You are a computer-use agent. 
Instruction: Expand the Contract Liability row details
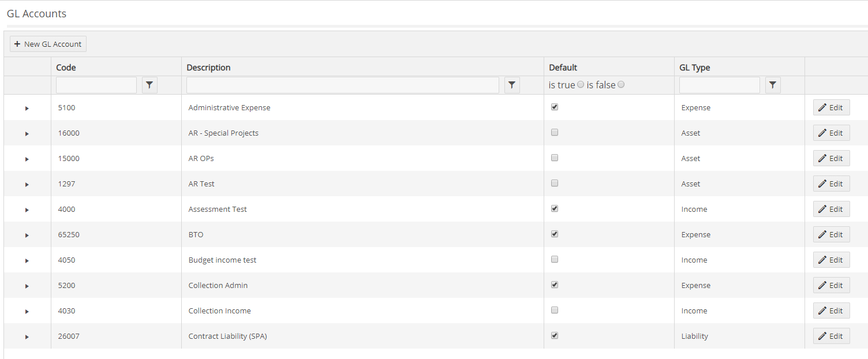(x=26, y=336)
